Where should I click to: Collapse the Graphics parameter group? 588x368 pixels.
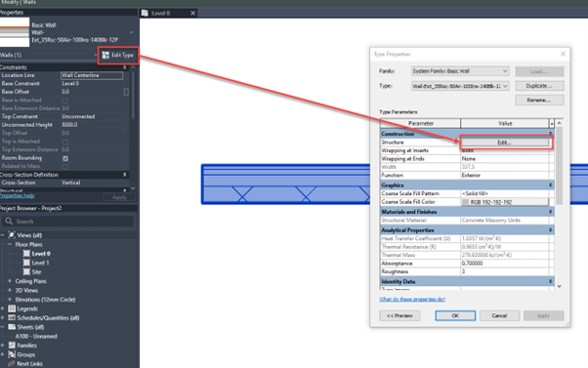[x=551, y=185]
